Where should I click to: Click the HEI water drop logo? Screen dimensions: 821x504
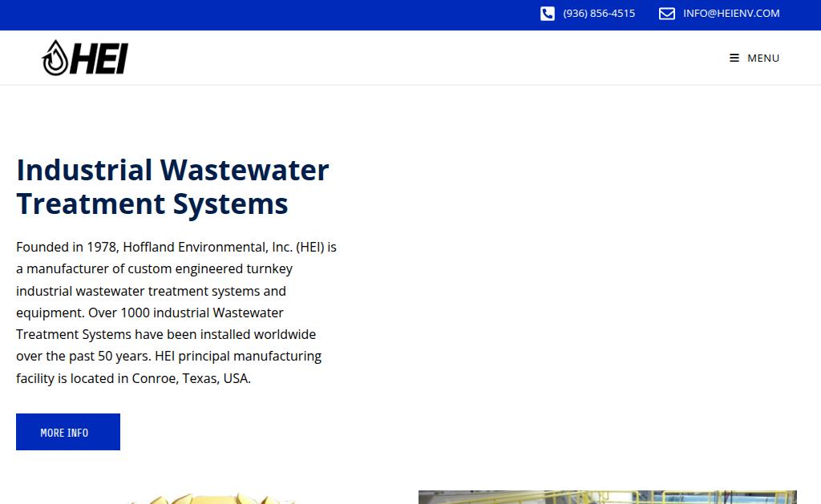tap(85, 58)
